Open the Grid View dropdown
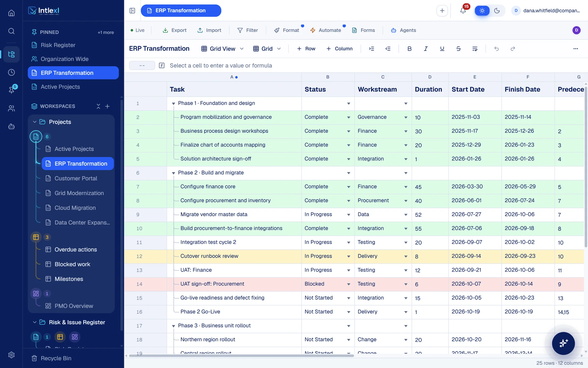The image size is (588, 368). click(222, 49)
